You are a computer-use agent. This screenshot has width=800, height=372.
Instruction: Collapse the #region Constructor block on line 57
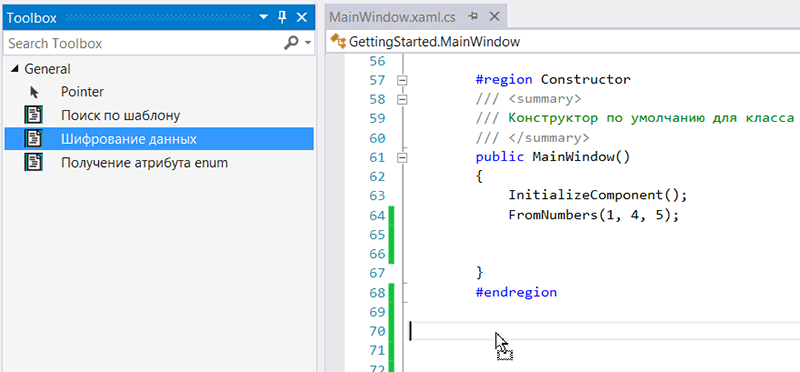point(403,80)
